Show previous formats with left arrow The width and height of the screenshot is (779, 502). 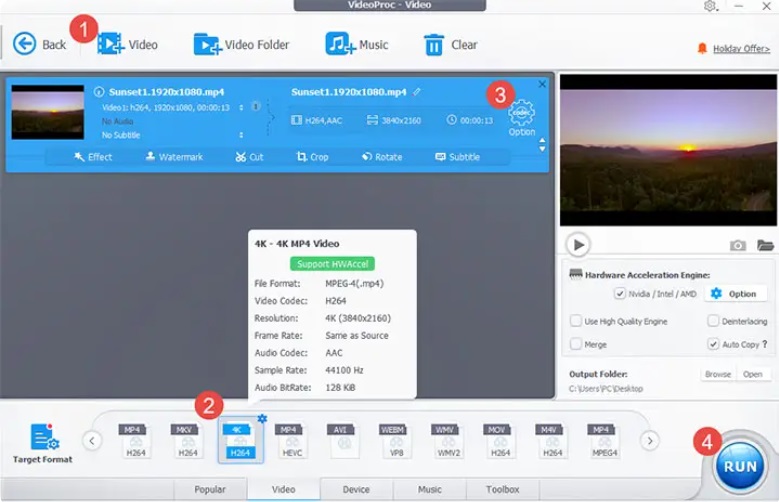[x=92, y=440]
